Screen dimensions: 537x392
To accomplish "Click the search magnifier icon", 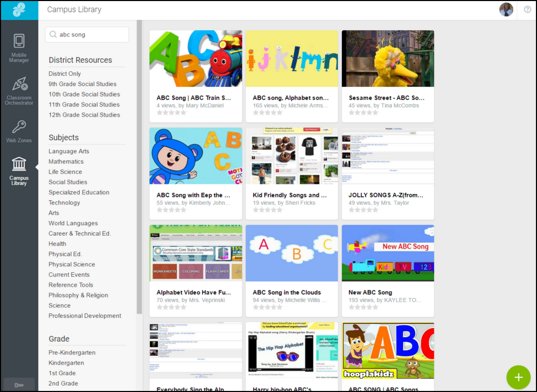I will pyautogui.click(x=53, y=35).
